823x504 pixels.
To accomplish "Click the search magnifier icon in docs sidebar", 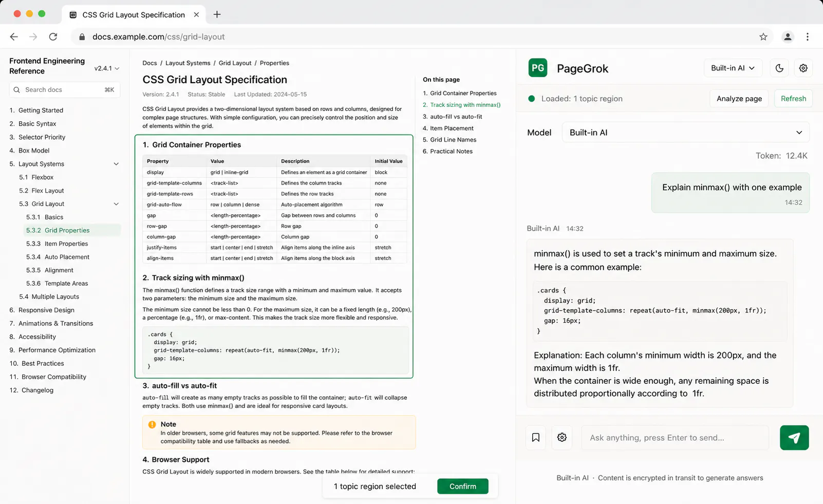I will [x=17, y=89].
